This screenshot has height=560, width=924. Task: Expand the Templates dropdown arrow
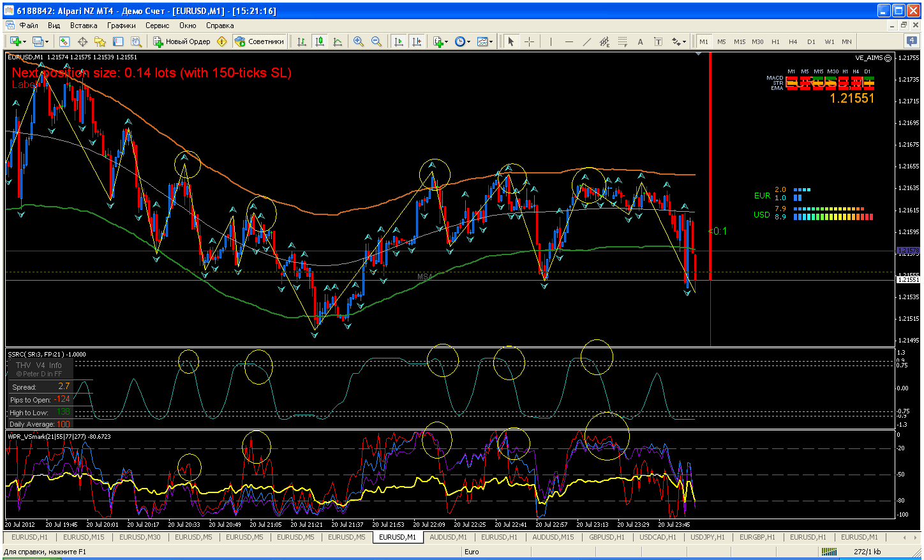pyautogui.click(x=491, y=41)
